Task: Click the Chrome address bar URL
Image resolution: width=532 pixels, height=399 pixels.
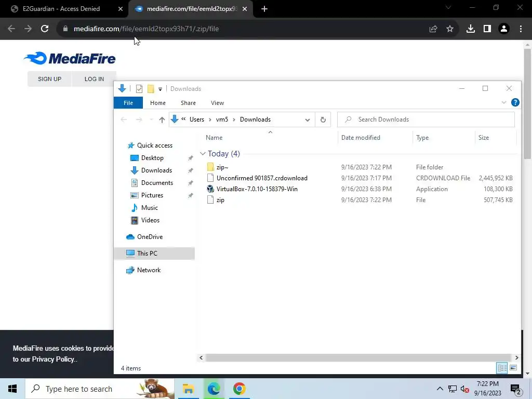Action: (x=146, y=29)
